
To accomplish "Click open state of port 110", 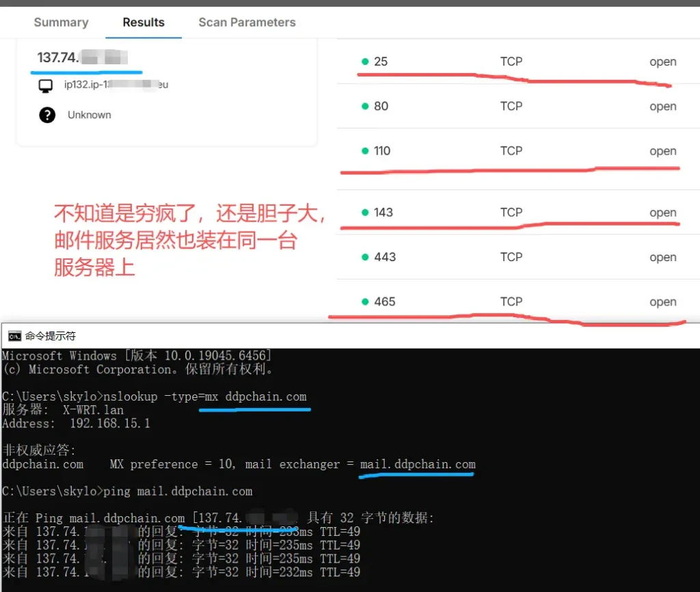I will (x=663, y=151).
